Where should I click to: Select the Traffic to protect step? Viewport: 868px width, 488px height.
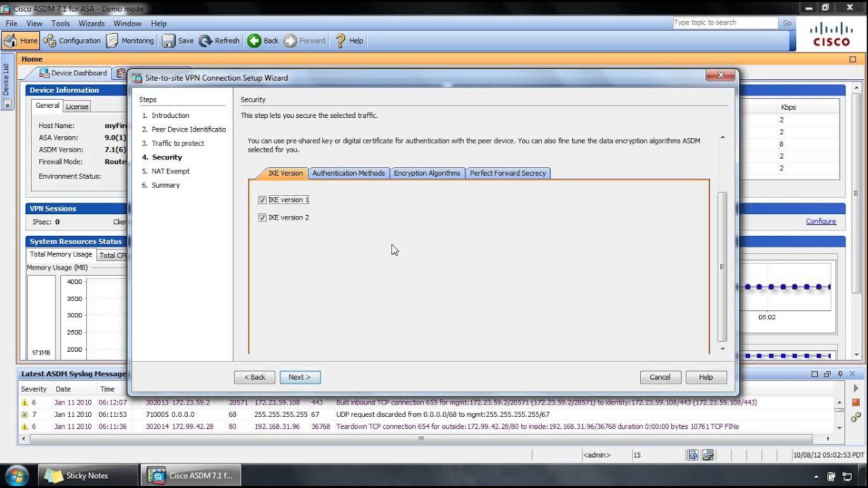tap(178, 144)
